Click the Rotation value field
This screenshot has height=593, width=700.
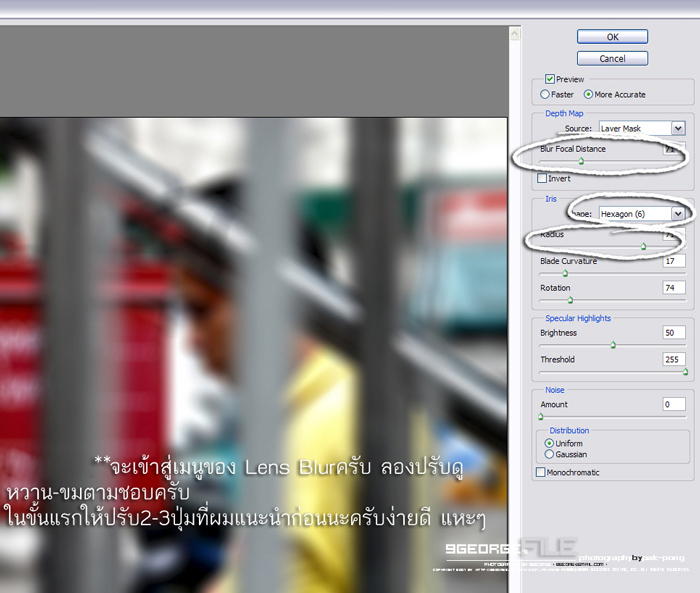click(x=674, y=288)
